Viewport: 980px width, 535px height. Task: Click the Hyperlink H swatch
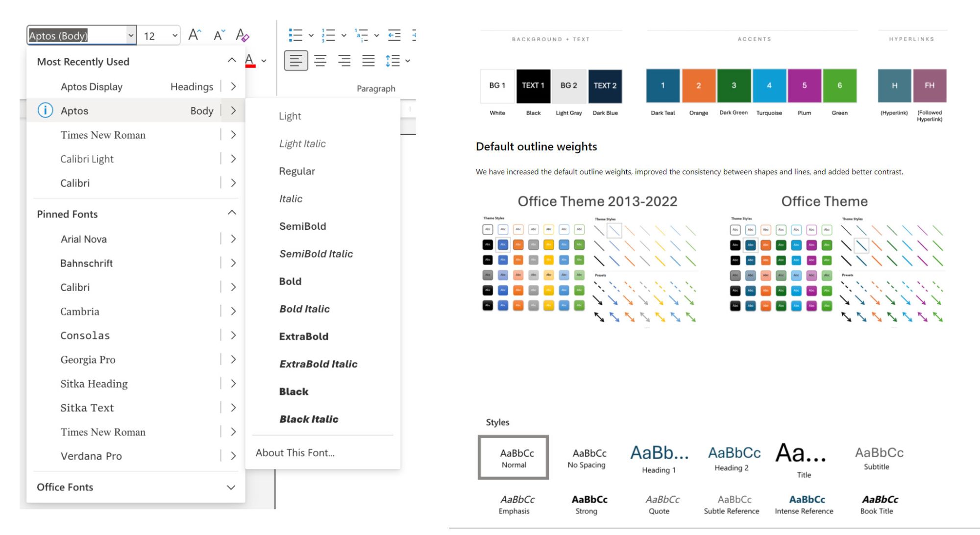[895, 86]
